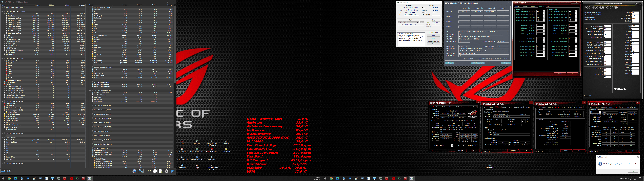Open Round Trip Latency (A) D0 R0 dropdown
This screenshot has height=181, width=644.
544,11
